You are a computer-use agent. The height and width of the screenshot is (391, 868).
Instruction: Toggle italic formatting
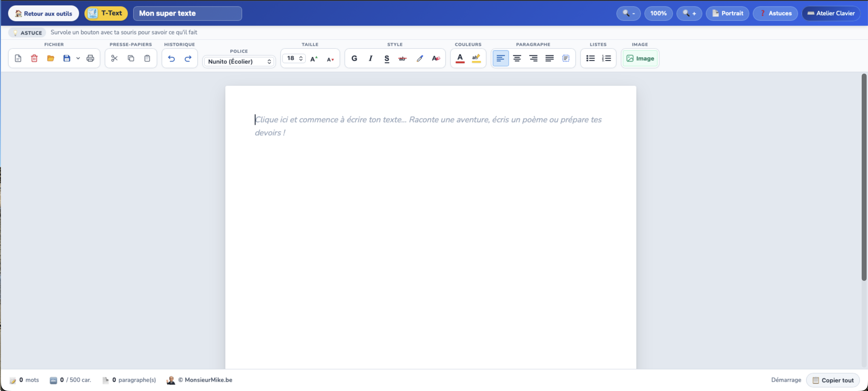click(370, 58)
